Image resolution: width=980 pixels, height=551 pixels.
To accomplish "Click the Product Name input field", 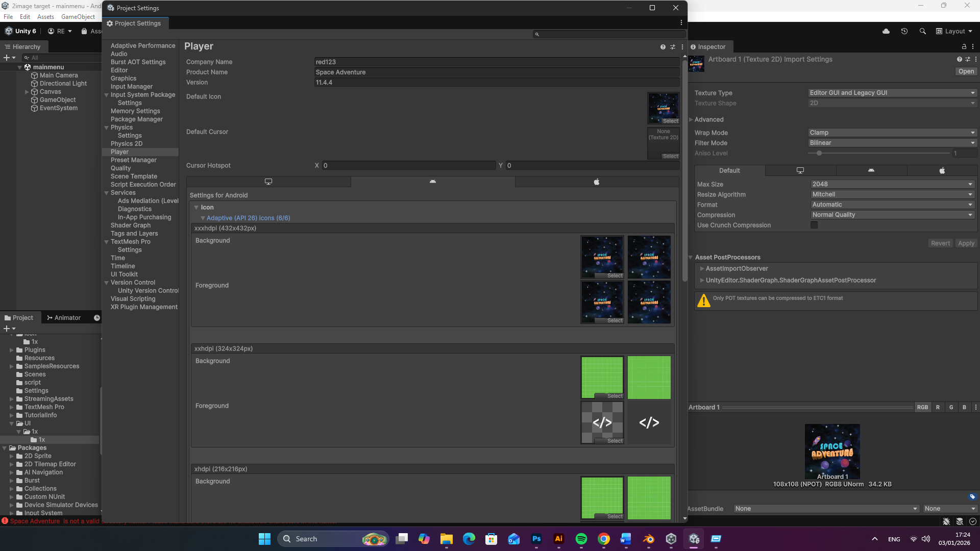I will coord(496,72).
